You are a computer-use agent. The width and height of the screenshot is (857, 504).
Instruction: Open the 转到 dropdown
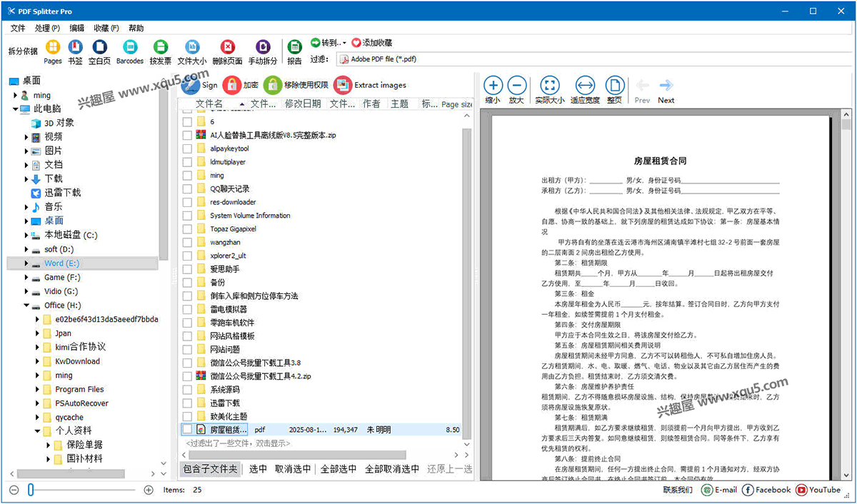[329, 43]
